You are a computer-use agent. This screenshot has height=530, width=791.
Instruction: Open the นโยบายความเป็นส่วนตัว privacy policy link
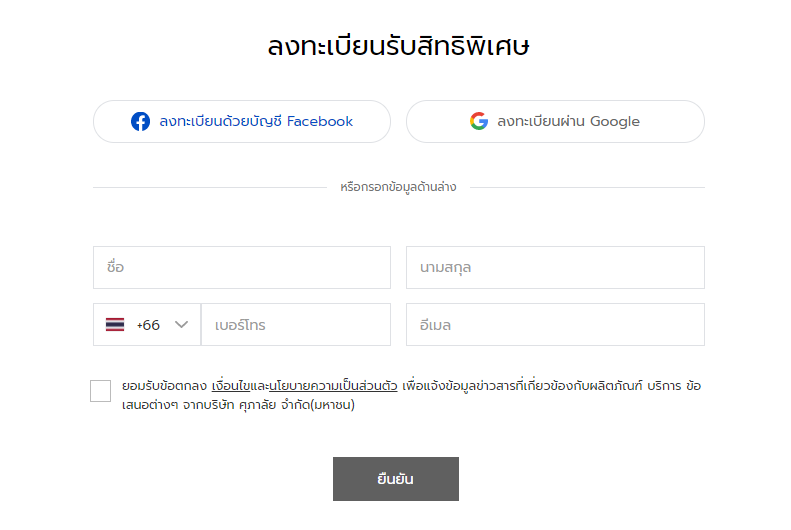click(x=333, y=386)
